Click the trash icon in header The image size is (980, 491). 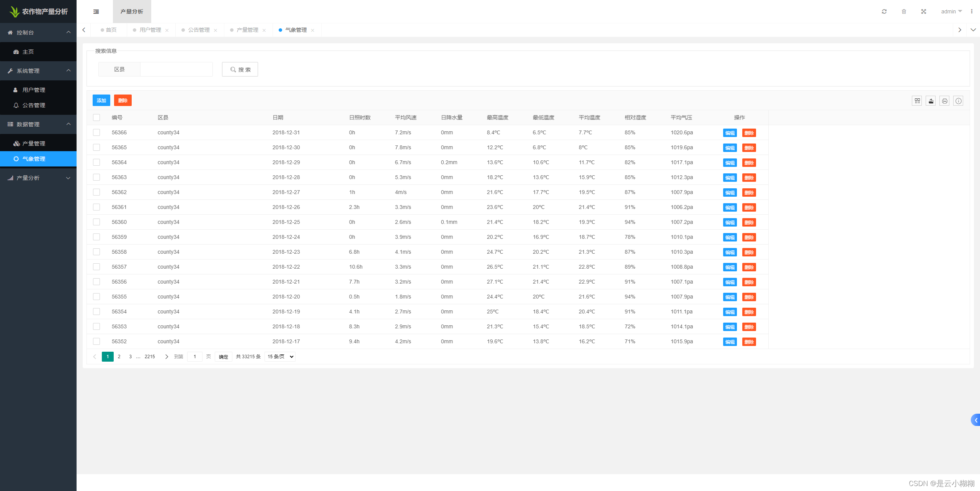click(x=904, y=11)
